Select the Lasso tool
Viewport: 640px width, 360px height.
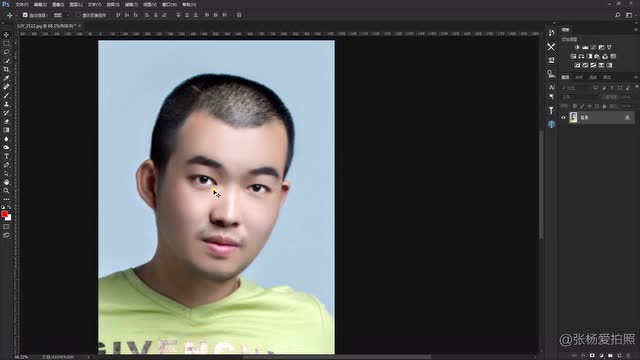(x=6, y=52)
